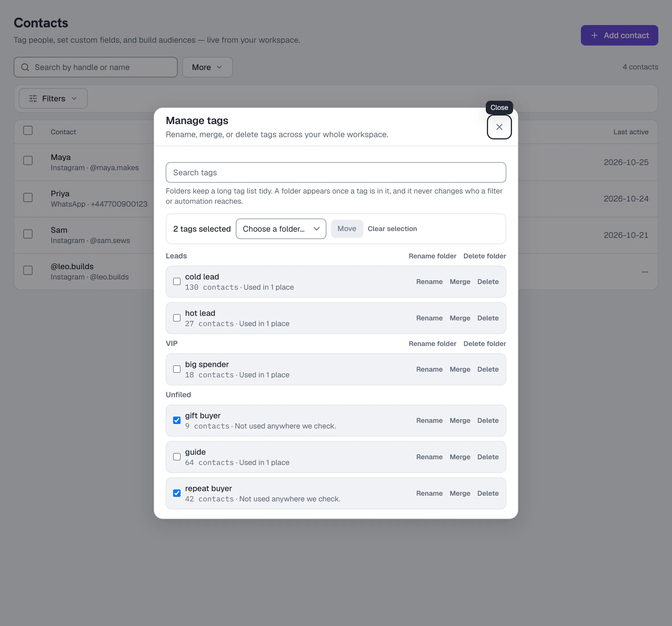The height and width of the screenshot is (626, 672).
Task: Select all contacts header checkbox
Action: 28,131
